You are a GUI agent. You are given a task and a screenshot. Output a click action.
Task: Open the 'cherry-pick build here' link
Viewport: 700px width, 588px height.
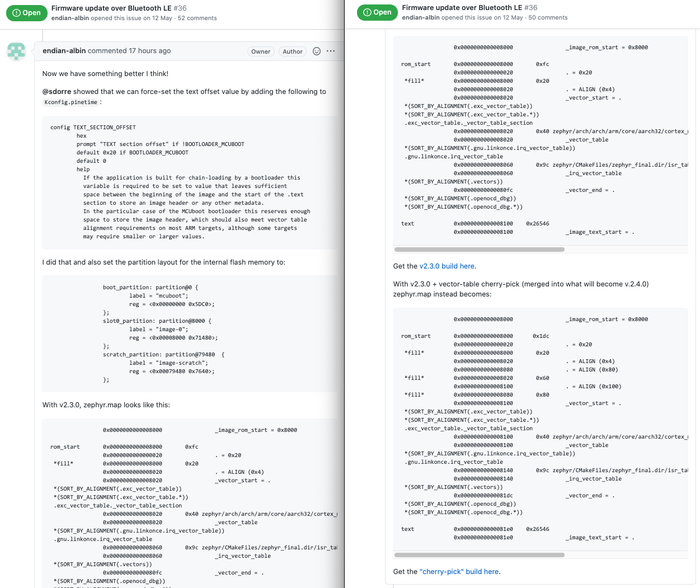[459, 572]
